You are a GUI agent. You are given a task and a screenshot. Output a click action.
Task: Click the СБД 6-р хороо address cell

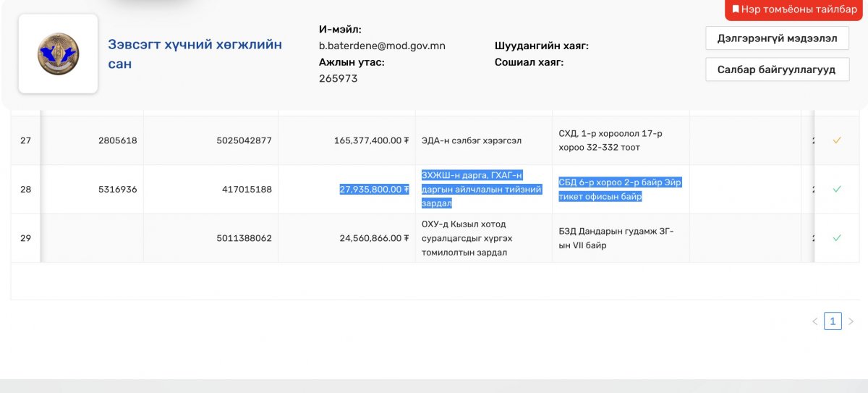pos(619,190)
